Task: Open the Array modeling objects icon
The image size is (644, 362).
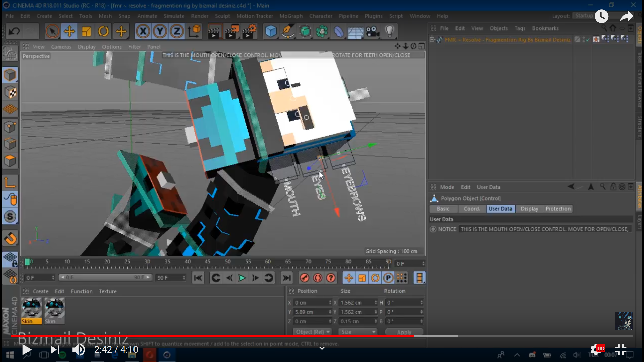Action: [322, 31]
